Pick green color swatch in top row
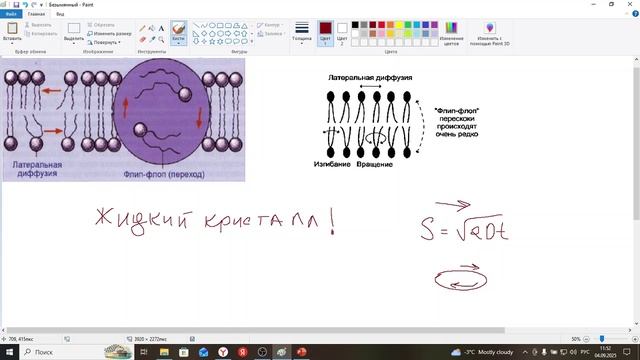 pyautogui.click(x=408, y=25)
